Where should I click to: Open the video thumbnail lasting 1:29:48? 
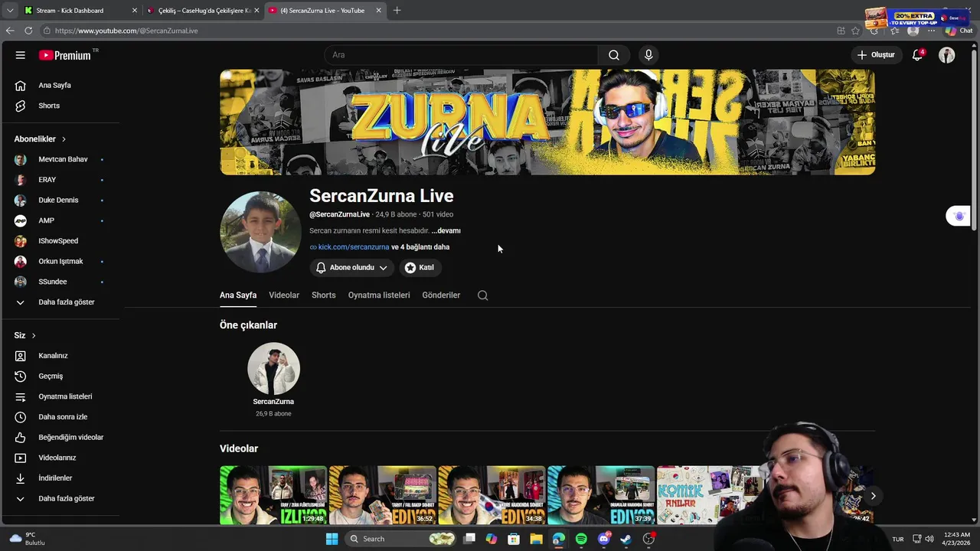point(273,495)
